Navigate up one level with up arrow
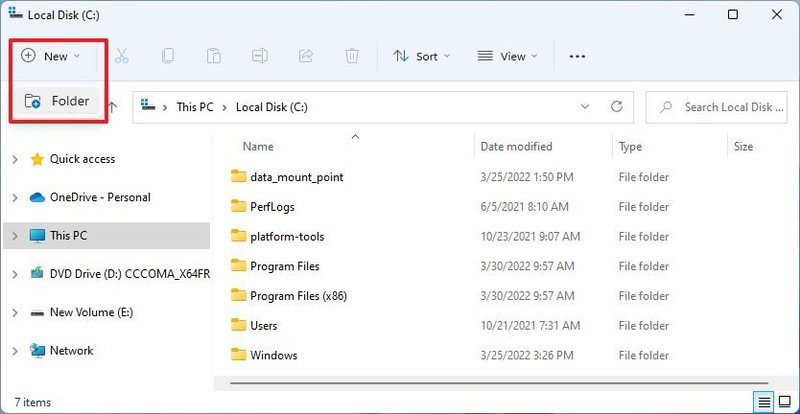This screenshot has width=800, height=414. pyautogui.click(x=113, y=106)
